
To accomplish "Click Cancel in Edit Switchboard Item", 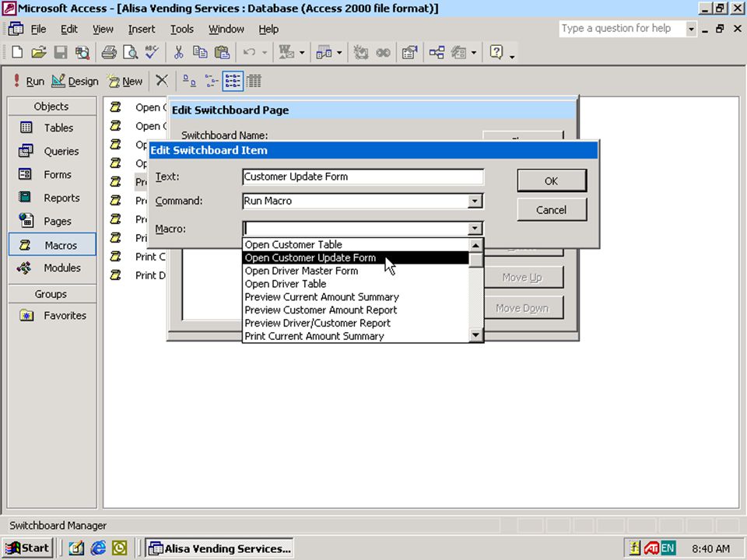I will click(x=552, y=210).
